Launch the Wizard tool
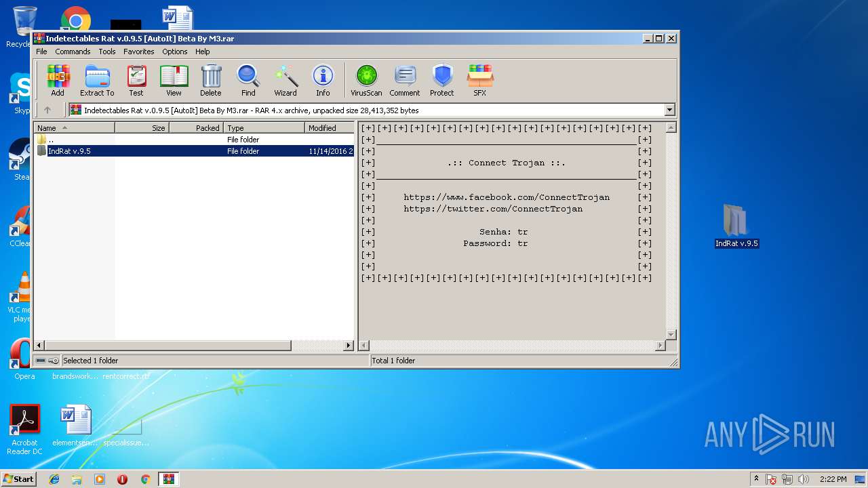 tap(285, 81)
